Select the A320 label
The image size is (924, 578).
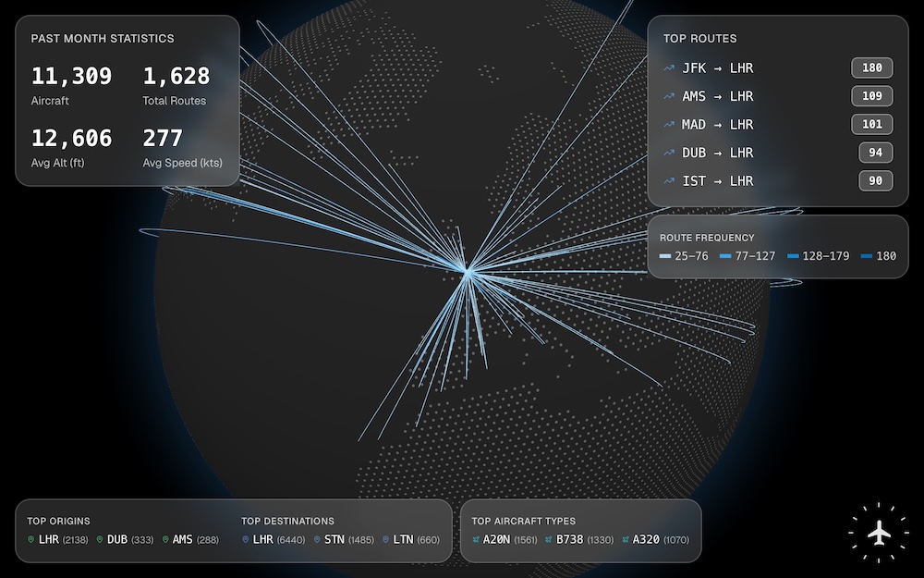pyautogui.click(x=646, y=540)
